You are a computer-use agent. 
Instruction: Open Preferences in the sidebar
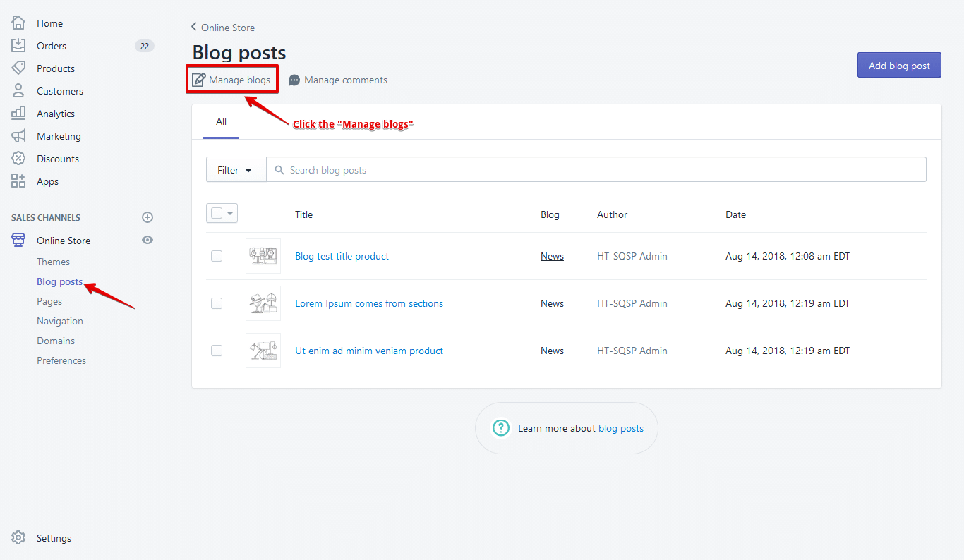[x=61, y=360]
